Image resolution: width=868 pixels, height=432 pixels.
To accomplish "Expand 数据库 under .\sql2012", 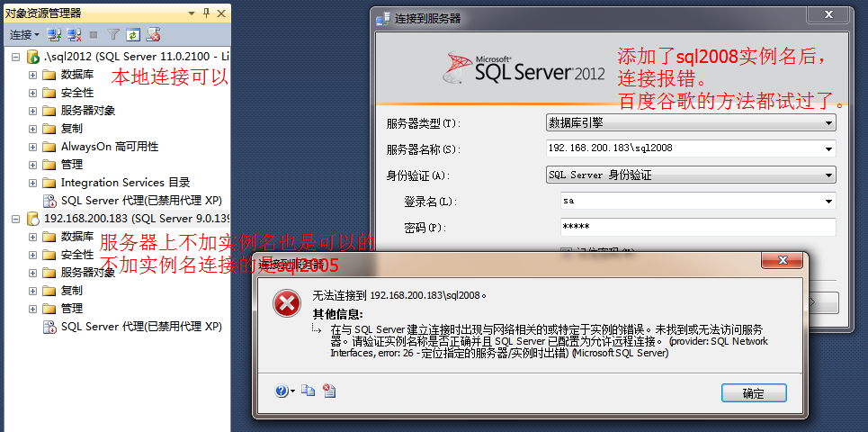I will click(x=33, y=75).
